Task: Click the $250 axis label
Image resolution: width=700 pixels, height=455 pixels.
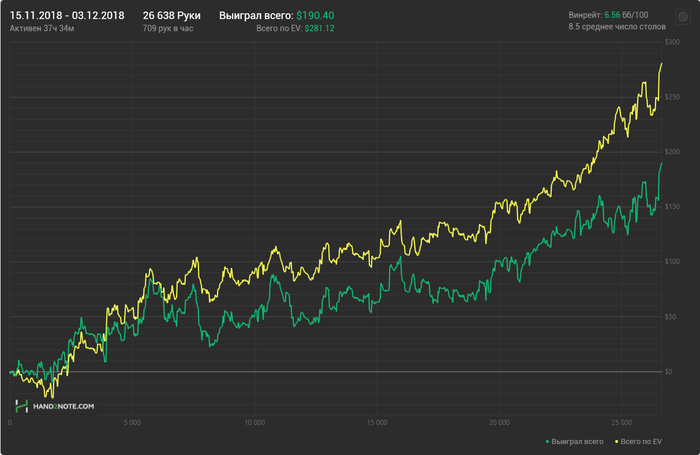Action: (672, 97)
